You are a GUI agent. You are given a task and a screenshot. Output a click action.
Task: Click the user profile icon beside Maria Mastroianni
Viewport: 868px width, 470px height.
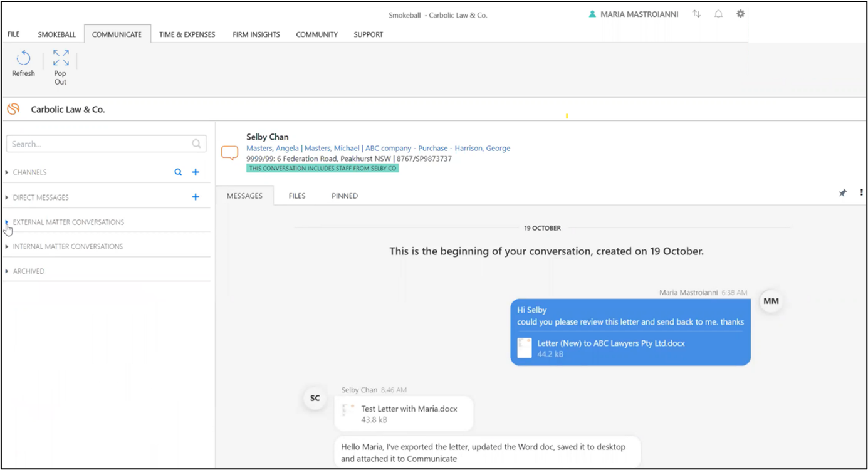pos(592,14)
